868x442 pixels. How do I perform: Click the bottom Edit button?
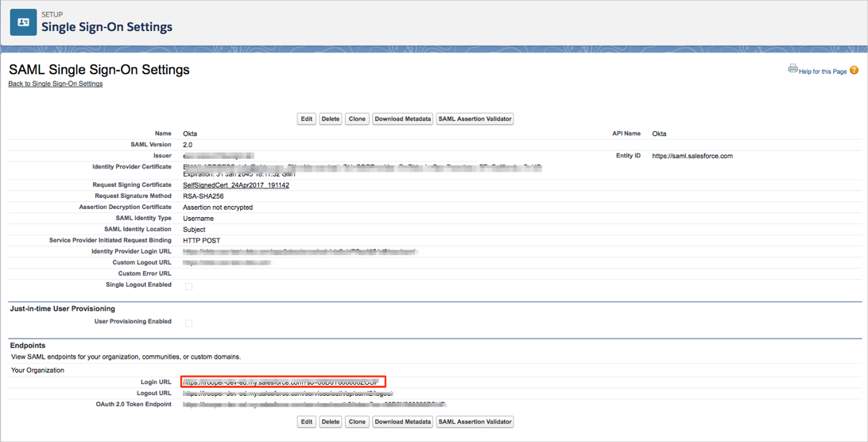tap(306, 422)
